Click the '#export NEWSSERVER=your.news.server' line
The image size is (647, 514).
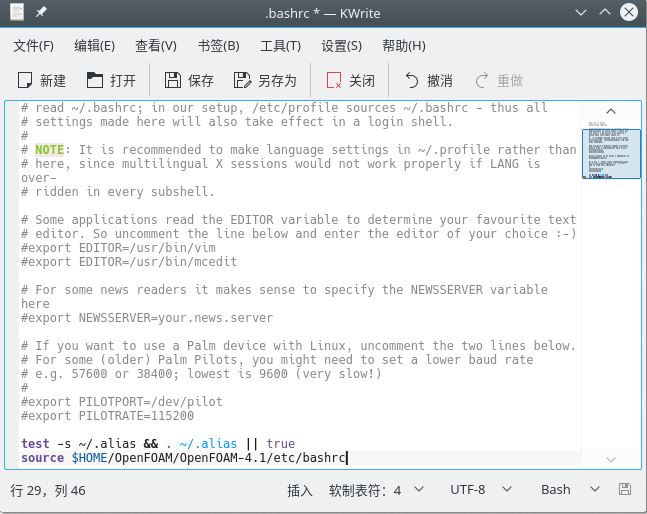tap(147, 318)
